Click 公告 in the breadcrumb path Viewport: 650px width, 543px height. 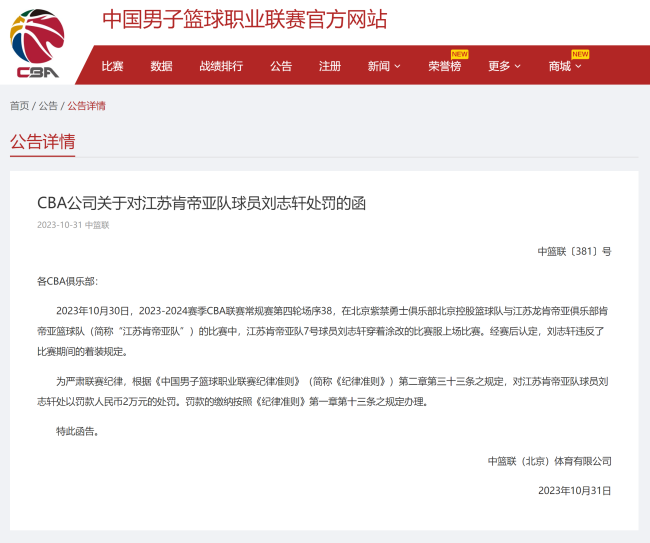pyautogui.click(x=48, y=105)
